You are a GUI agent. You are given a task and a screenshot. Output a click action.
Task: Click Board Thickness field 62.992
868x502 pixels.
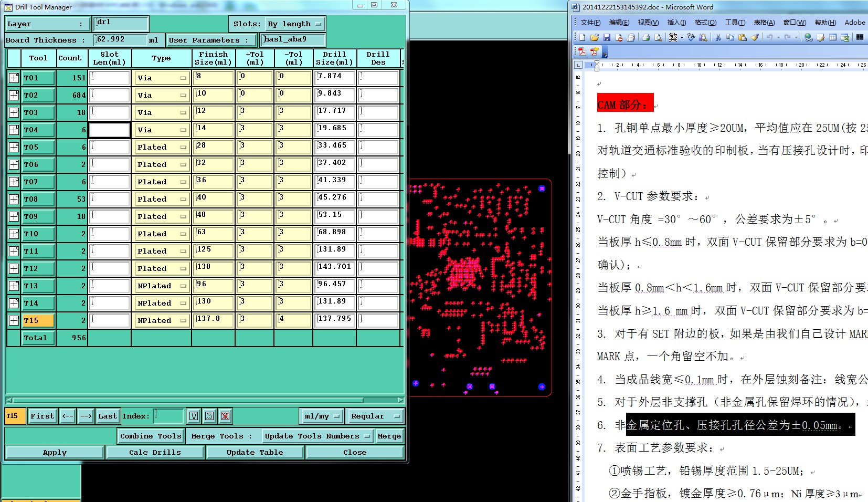(x=121, y=40)
